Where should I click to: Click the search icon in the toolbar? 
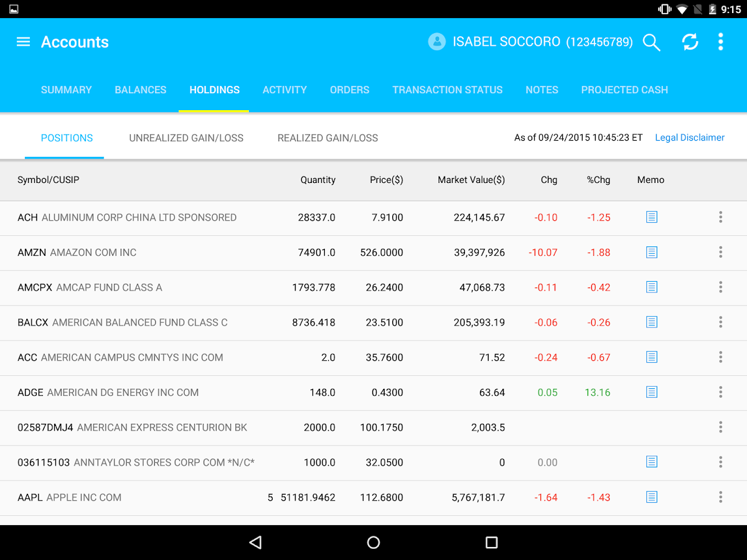[651, 42]
